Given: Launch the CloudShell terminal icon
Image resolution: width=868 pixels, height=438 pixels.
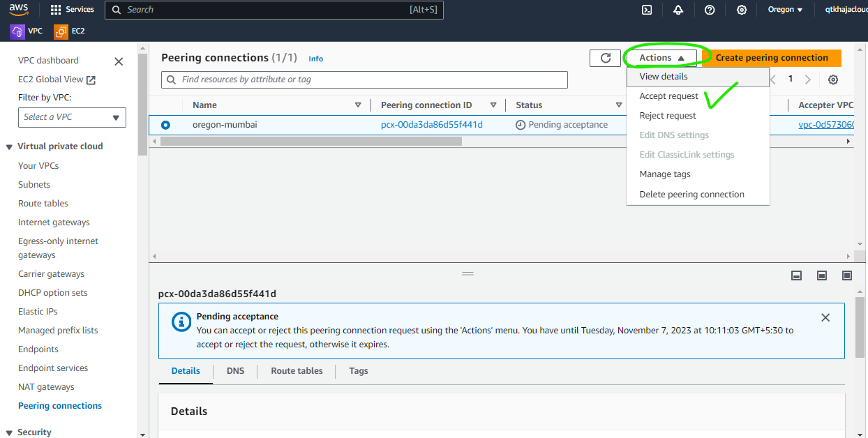Looking at the screenshot, I should tap(647, 10).
